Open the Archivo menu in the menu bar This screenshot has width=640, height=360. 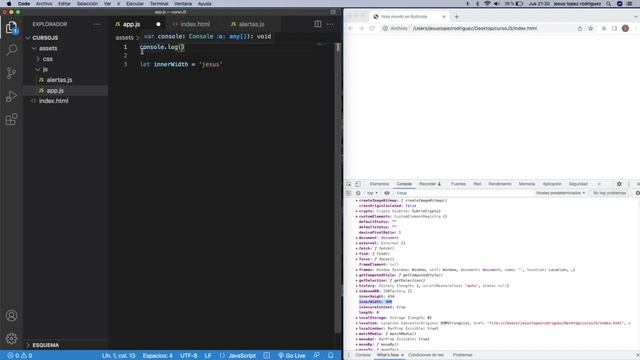click(x=44, y=4)
